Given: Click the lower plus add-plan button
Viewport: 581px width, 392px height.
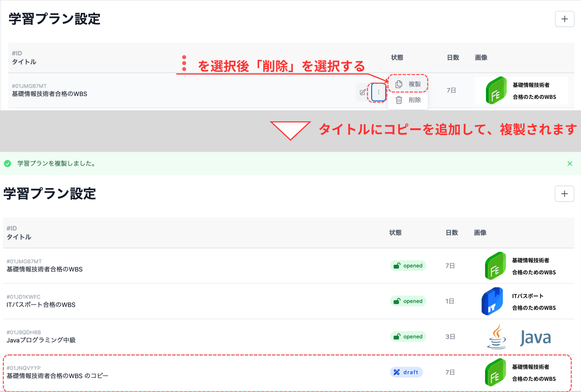Looking at the screenshot, I should pos(564,194).
